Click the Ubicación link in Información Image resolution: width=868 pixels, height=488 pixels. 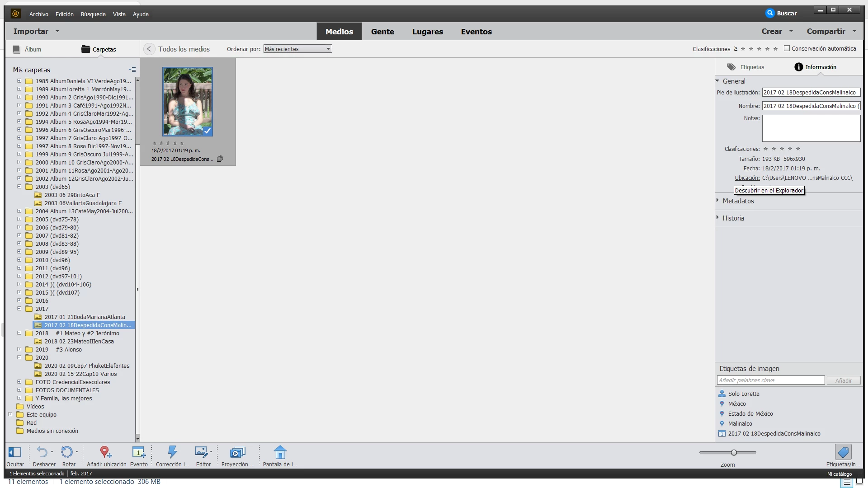click(x=747, y=178)
